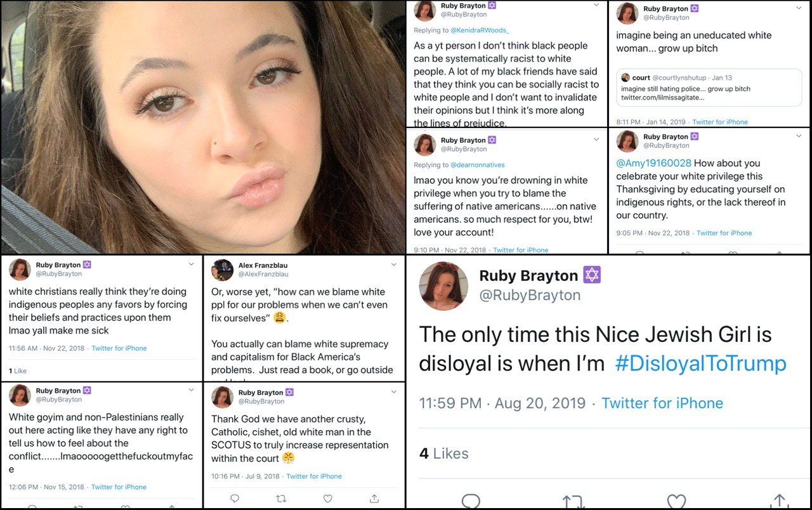812x510 pixels.
Task: Click share icon under the SCOTUS tweet
Action: [374, 499]
